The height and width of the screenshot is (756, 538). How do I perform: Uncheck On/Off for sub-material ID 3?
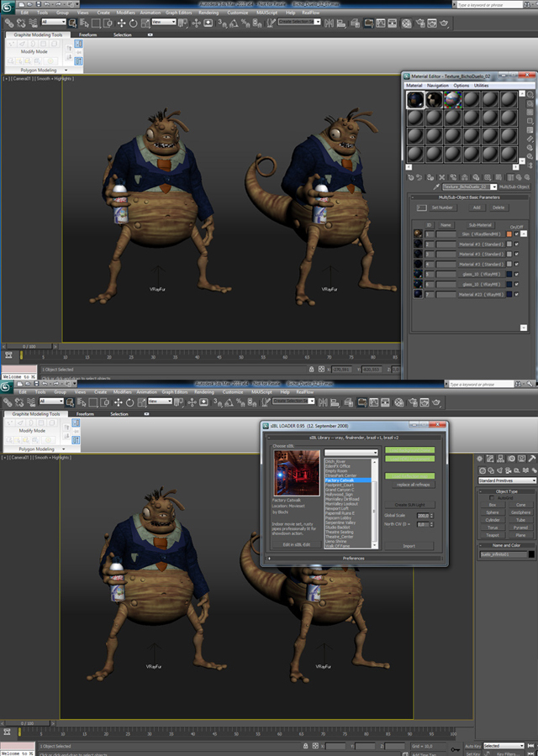pos(516,254)
